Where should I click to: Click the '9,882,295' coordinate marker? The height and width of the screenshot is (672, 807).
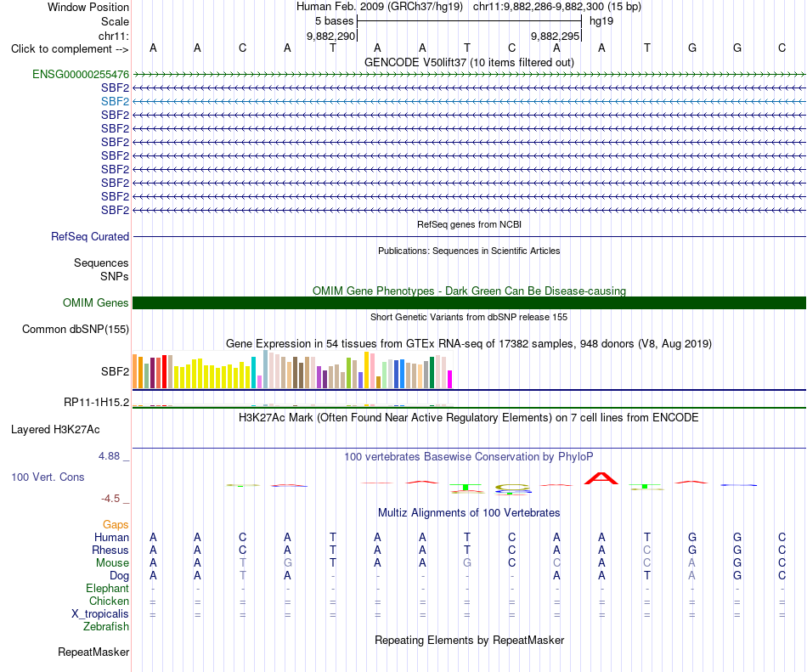click(x=555, y=36)
